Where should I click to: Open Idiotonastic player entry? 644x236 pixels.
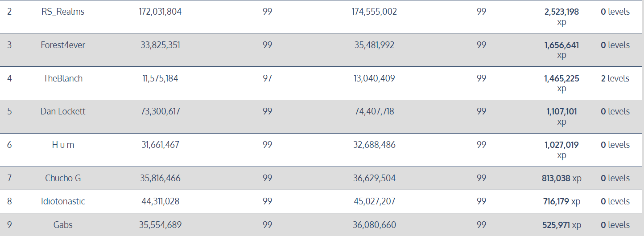pos(63,201)
